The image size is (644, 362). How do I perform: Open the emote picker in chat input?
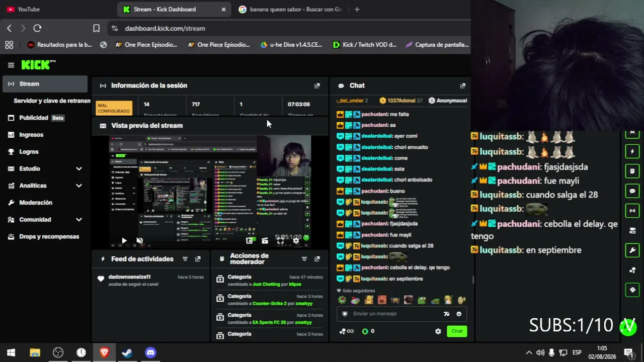[459, 314]
